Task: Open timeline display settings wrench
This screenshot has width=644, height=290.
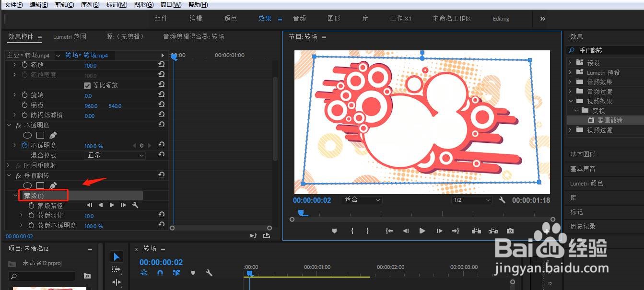Action: (209, 272)
